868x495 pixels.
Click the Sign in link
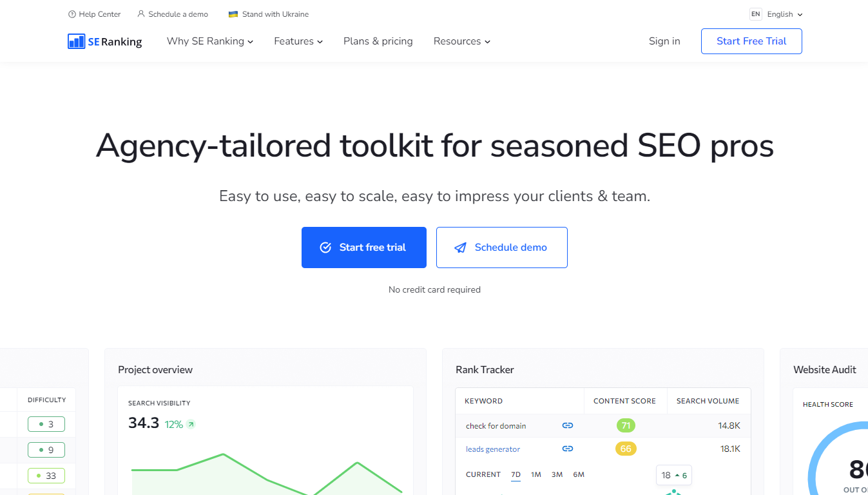click(664, 41)
